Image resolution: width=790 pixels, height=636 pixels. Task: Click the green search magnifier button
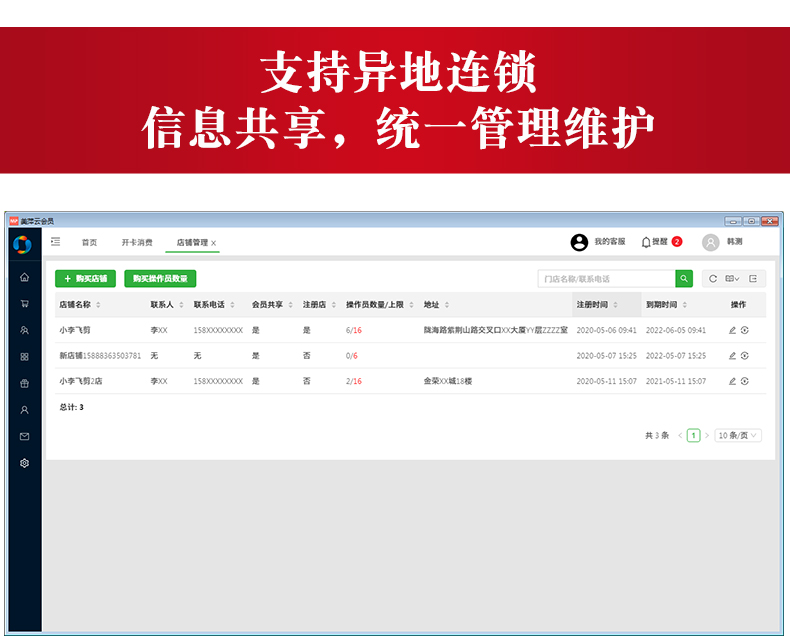pyautogui.click(x=684, y=279)
